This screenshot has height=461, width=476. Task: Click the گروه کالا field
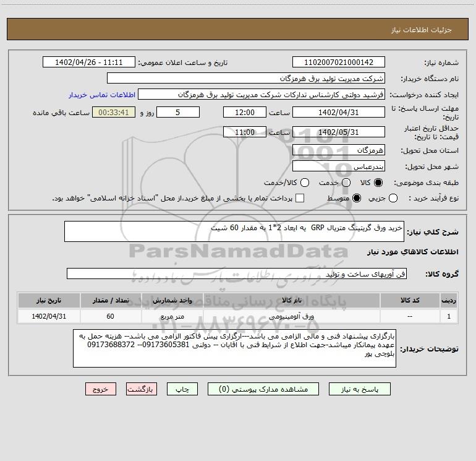click(237, 274)
